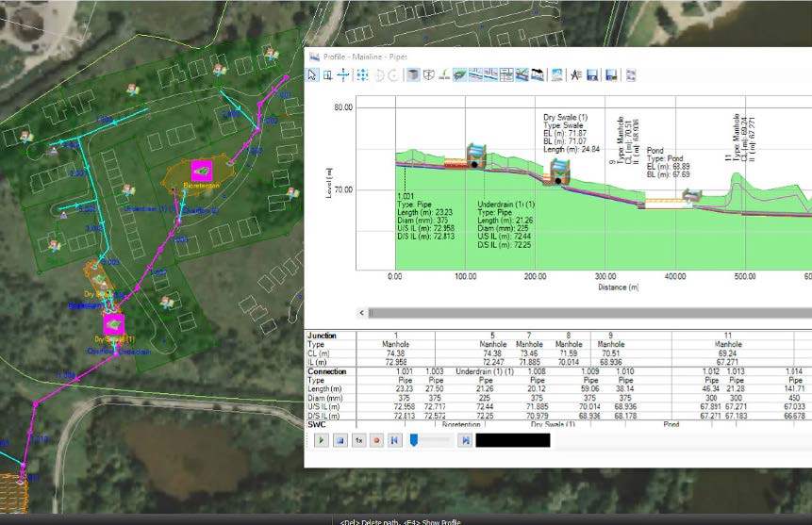Click the second save disk icon

pyautogui.click(x=611, y=75)
